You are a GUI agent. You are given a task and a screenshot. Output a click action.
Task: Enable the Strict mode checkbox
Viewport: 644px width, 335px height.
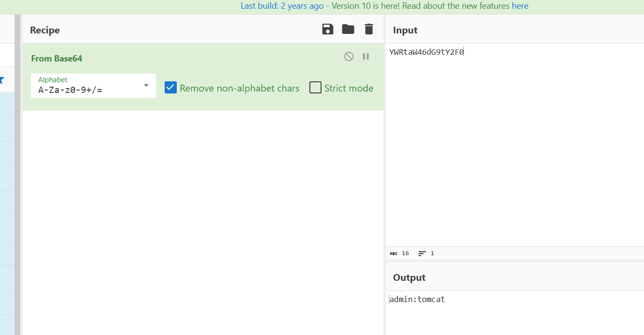[x=315, y=88]
